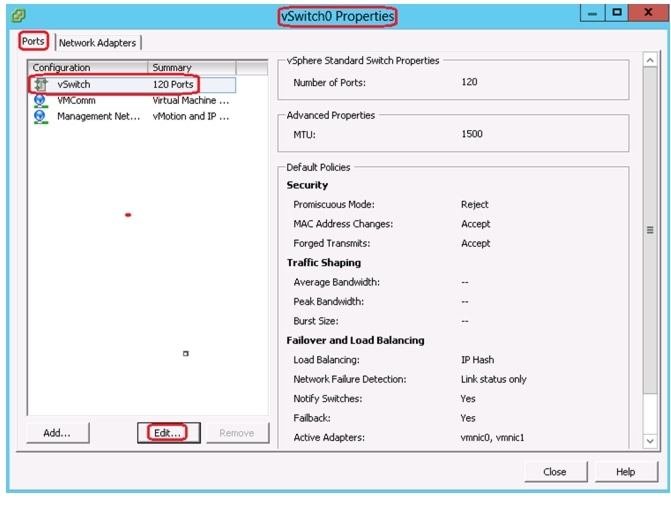Click the Summary column header
Screen dimensions: 671x513
click(192, 68)
